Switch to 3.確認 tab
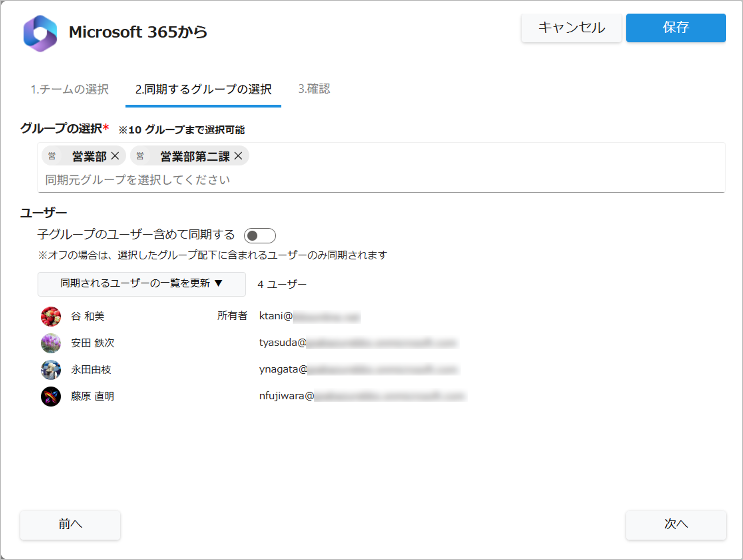The width and height of the screenshot is (743, 560). tap(314, 89)
